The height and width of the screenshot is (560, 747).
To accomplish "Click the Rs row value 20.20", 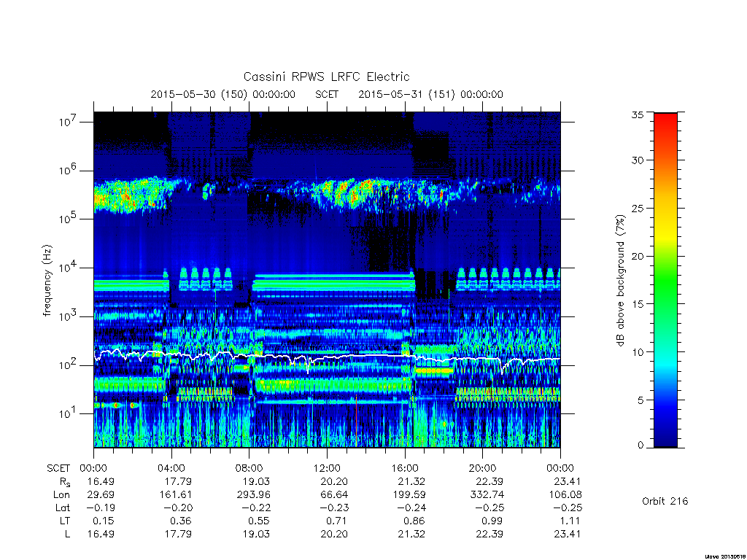I will tap(334, 481).
